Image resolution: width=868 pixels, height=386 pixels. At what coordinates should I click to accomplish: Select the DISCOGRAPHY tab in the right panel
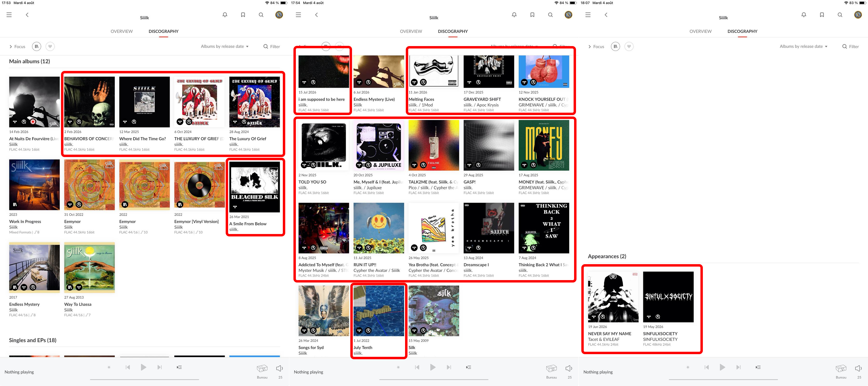click(742, 31)
